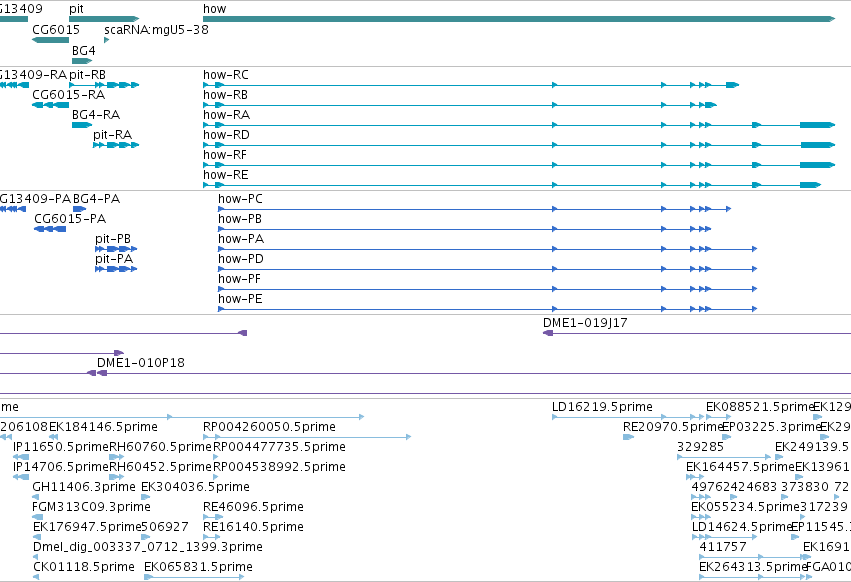This screenshot has height=582, width=851.
Task: Click the EK176947.5prime EST
Action: tap(37, 537)
